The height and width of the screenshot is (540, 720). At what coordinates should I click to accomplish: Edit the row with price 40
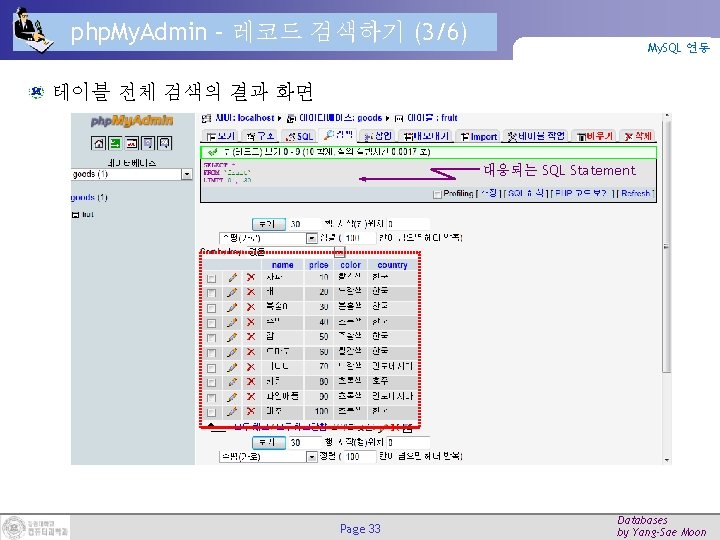point(232,322)
